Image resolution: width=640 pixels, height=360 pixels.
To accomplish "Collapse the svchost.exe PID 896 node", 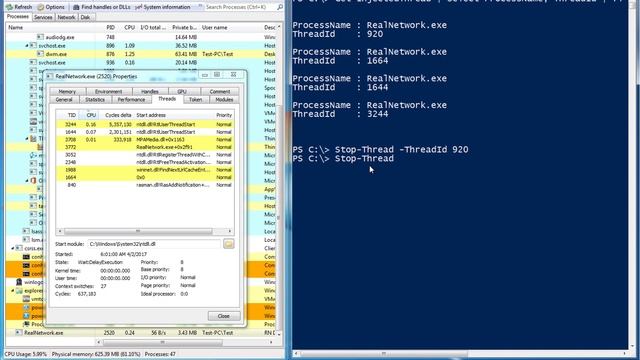I will point(27,46).
